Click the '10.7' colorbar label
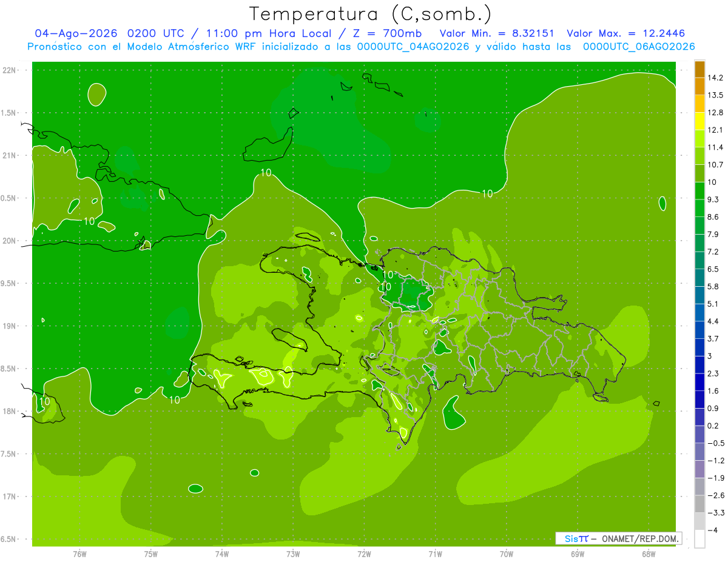Viewport: 728px width, 562px height. click(715, 164)
